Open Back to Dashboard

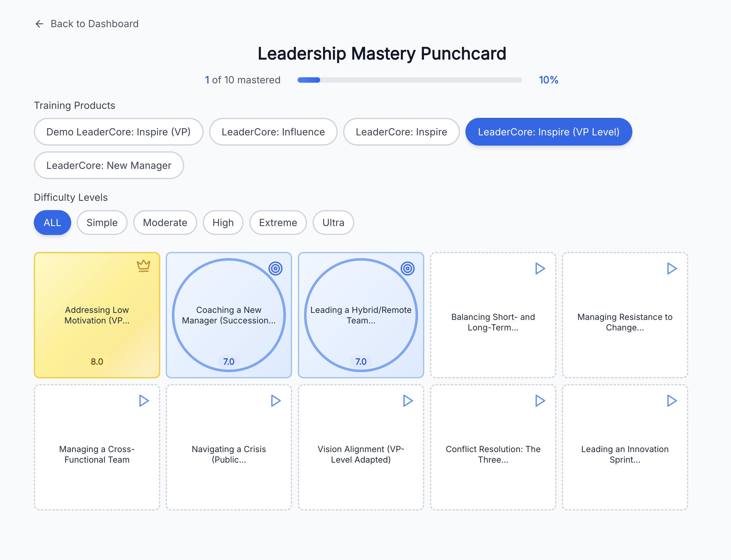(94, 24)
